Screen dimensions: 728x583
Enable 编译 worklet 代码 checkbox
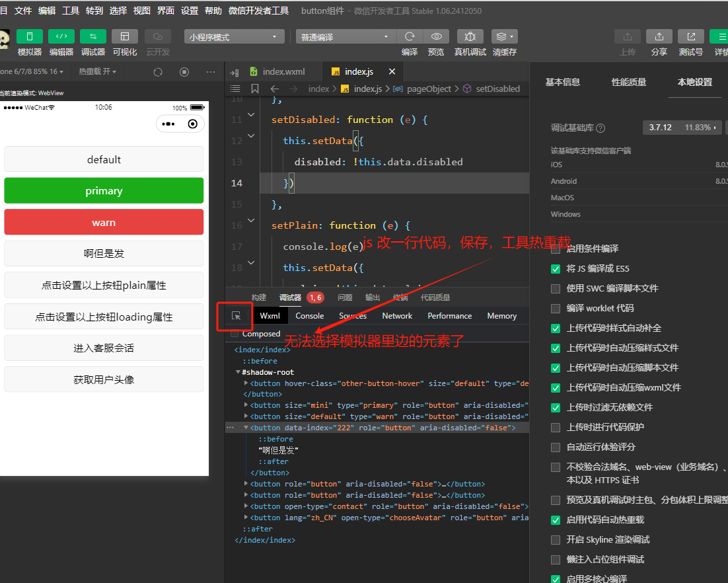point(556,309)
